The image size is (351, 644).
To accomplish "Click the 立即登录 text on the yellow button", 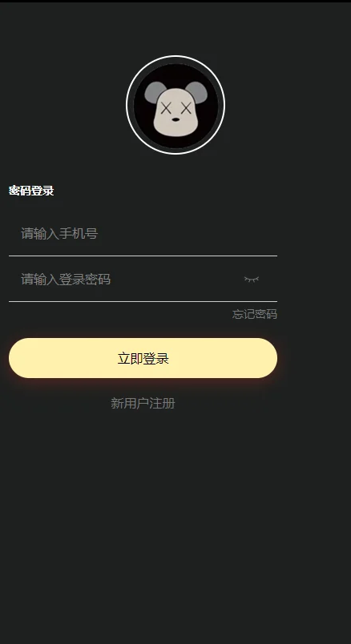I will point(143,359).
